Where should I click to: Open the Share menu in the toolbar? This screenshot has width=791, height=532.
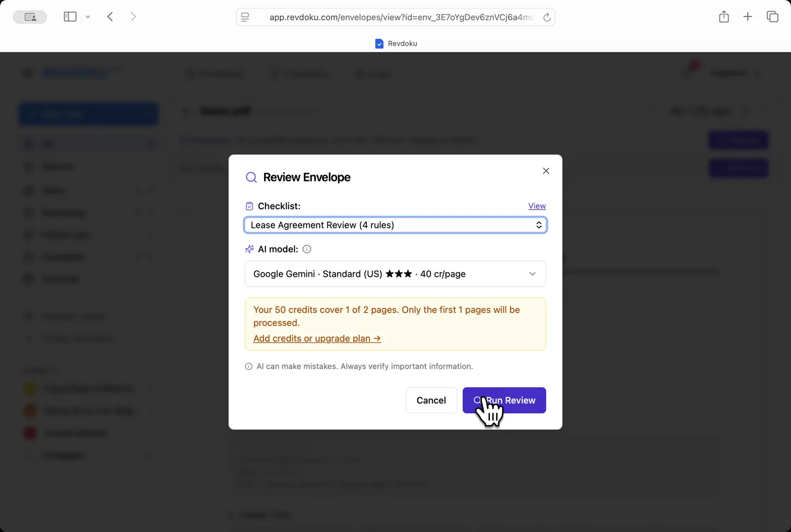click(724, 16)
